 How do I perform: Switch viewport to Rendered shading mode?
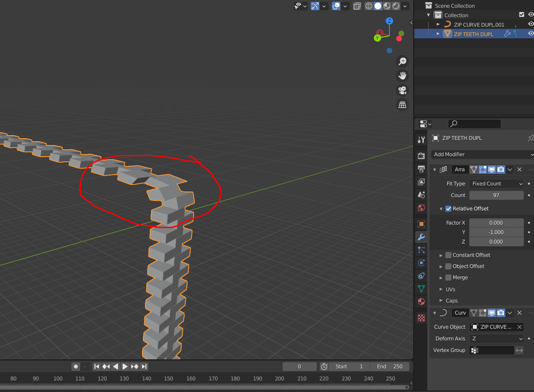click(396, 6)
